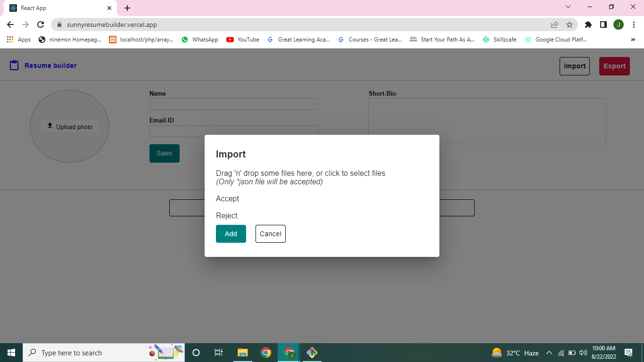Open File Explorer from the taskbar
Screen dimensions: 644x362
242,353
